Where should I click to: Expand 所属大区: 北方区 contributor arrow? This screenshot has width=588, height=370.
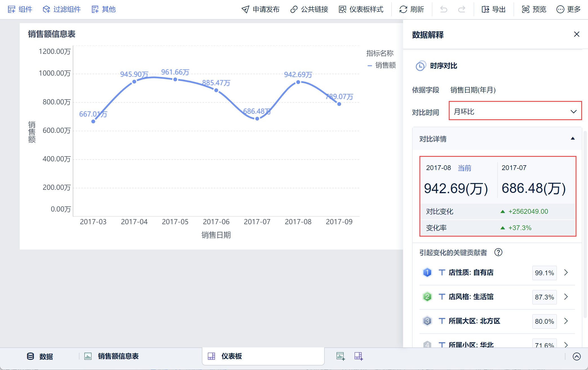[x=566, y=321]
